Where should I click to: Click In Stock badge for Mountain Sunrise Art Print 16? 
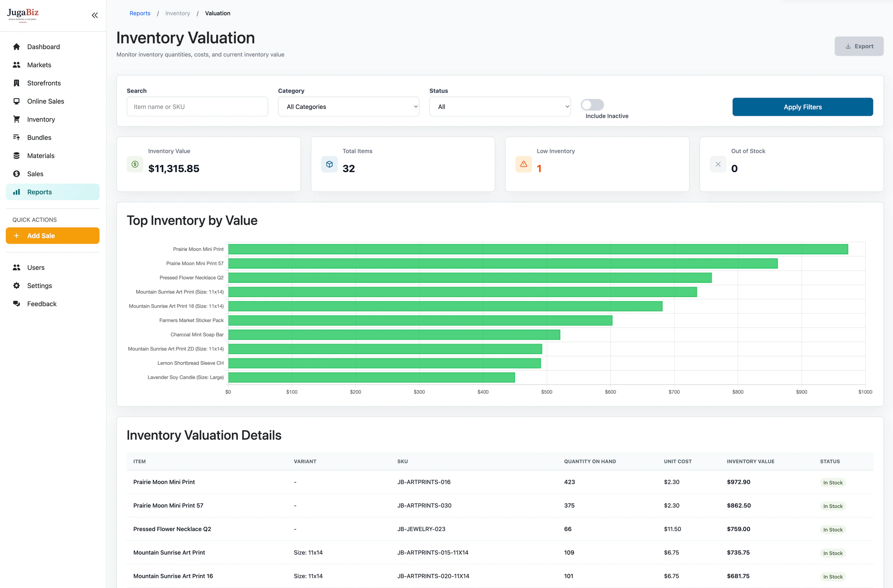833,577
